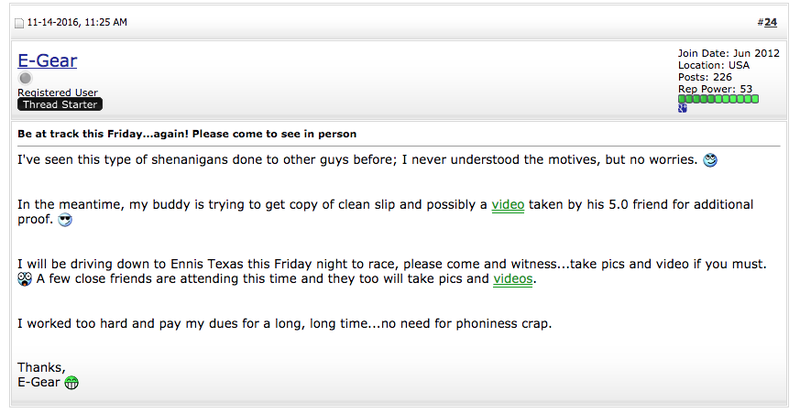
Task: Click the post title 'Be at track this Friday'
Action: pyautogui.click(x=187, y=134)
